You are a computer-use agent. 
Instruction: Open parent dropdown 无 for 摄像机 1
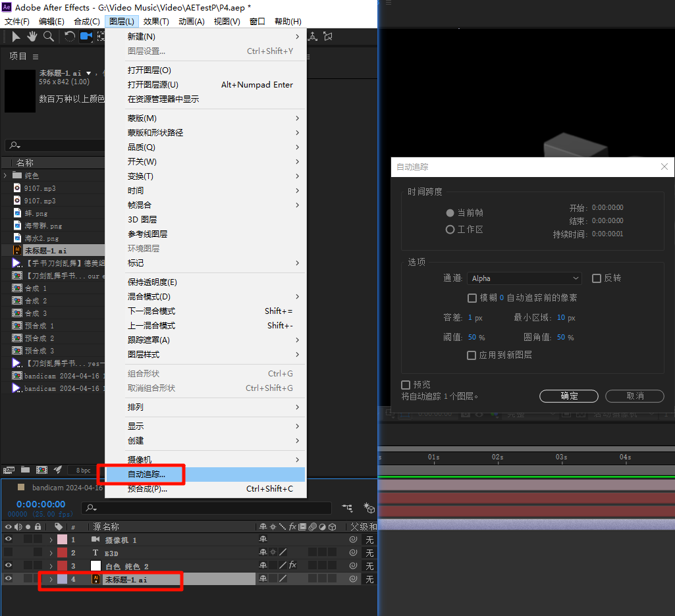coord(369,540)
